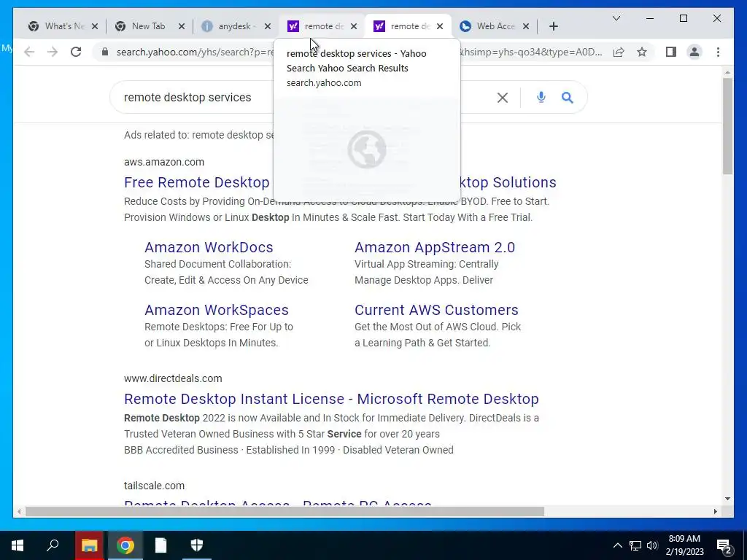Open Amazon WorkSpaces link
Screen dimensions: 747x560
216,310
